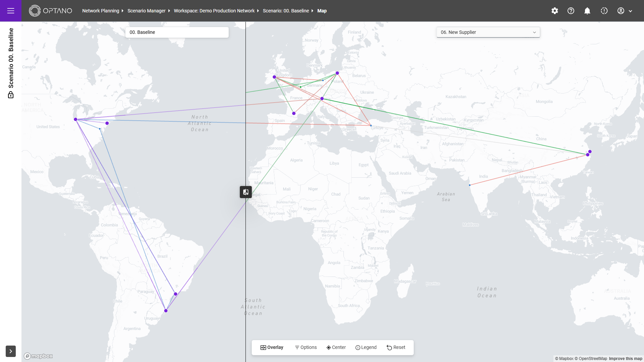This screenshot has width=644, height=362.
Task: Click the scenario lock icon in sidebar
Action: click(x=11, y=95)
